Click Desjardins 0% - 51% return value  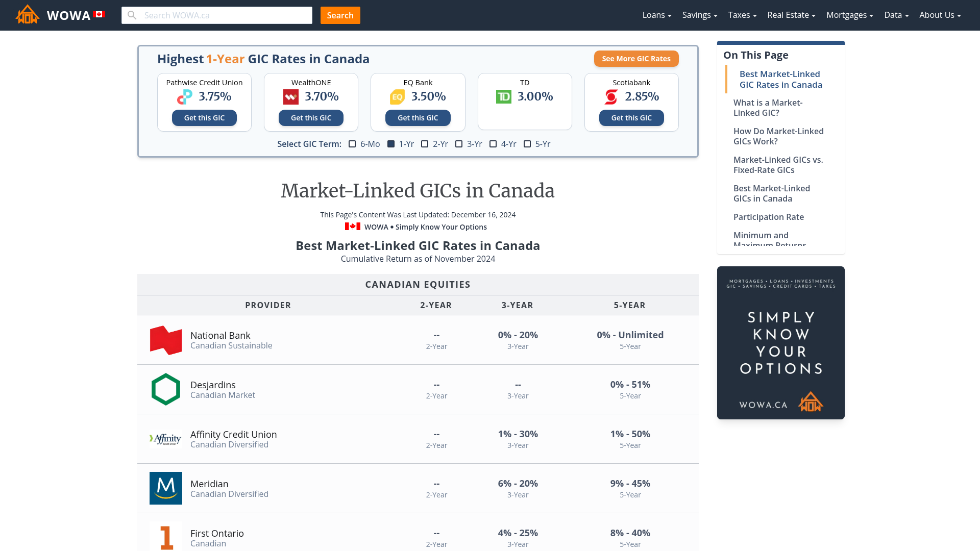point(630,384)
